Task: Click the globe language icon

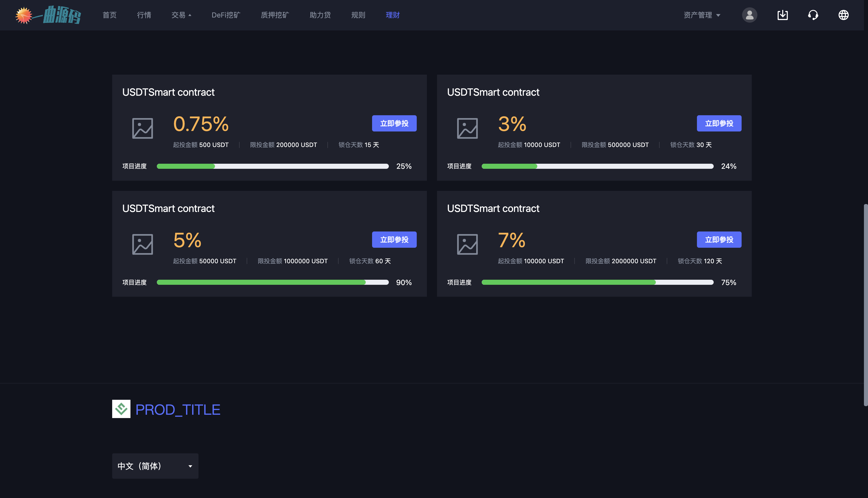Action: pyautogui.click(x=843, y=15)
